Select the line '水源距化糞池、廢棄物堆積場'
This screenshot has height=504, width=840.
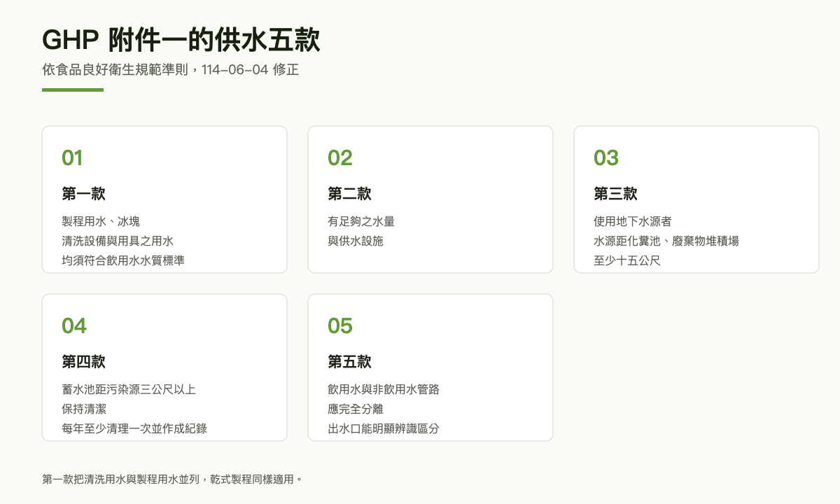tap(666, 241)
